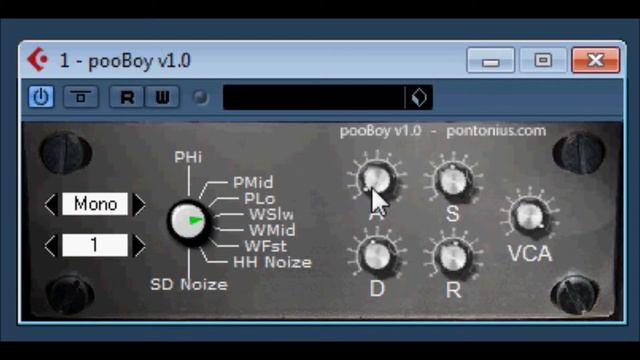Toggle the plugin power activate button

click(x=41, y=97)
